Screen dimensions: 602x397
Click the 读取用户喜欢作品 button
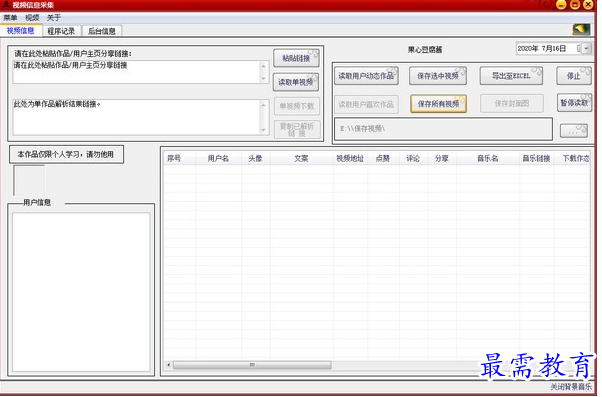pyautogui.click(x=366, y=104)
